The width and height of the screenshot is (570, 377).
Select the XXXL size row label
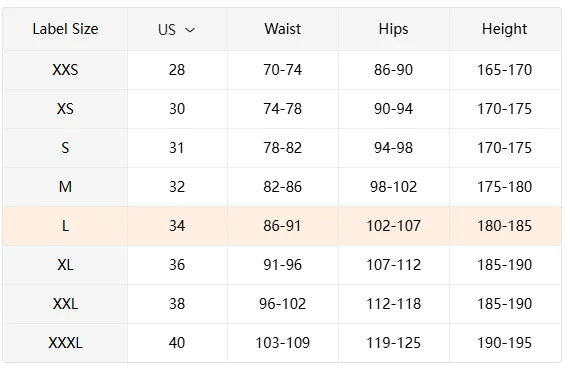65,342
